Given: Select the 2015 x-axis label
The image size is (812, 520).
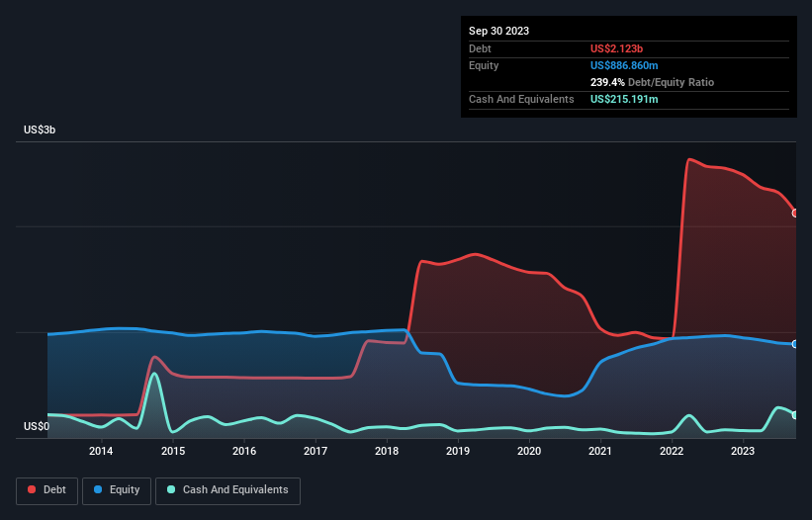Looking at the screenshot, I should tap(173, 451).
